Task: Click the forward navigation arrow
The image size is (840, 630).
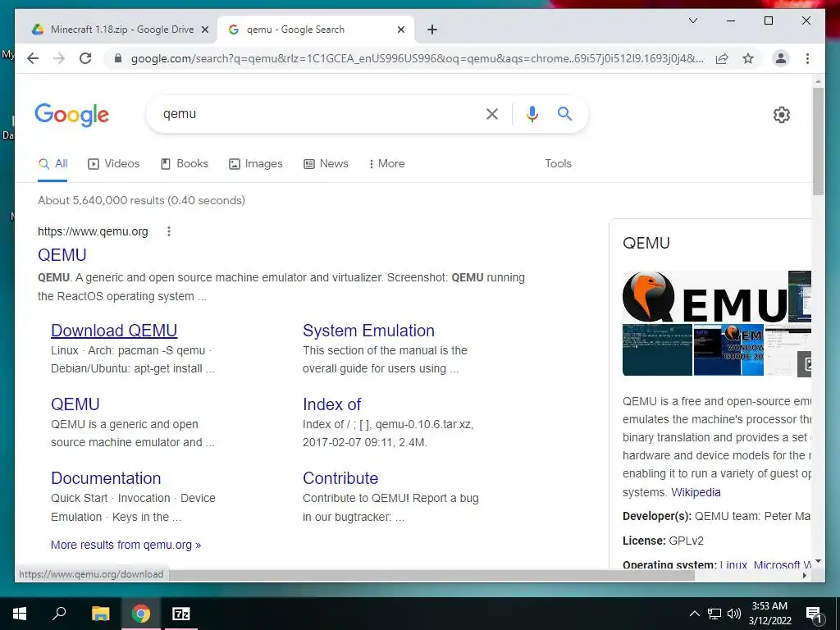Action: pyautogui.click(x=59, y=58)
